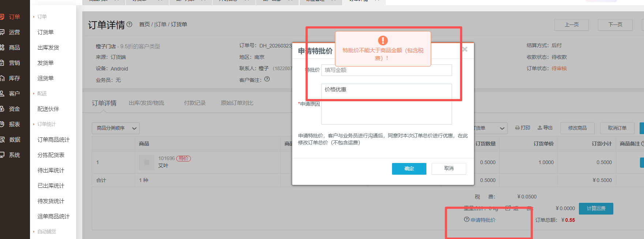644x239 pixels.
Task: Open 退货单 in the submenu
Action: point(46,78)
